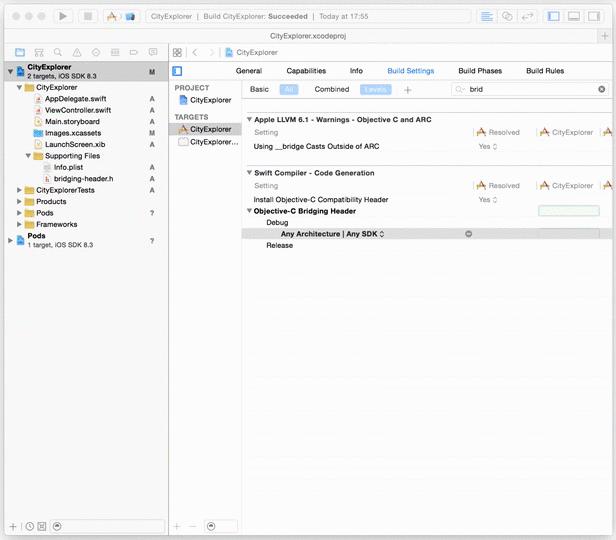Clear the 'brid' search text
The image size is (616, 540).
601,90
